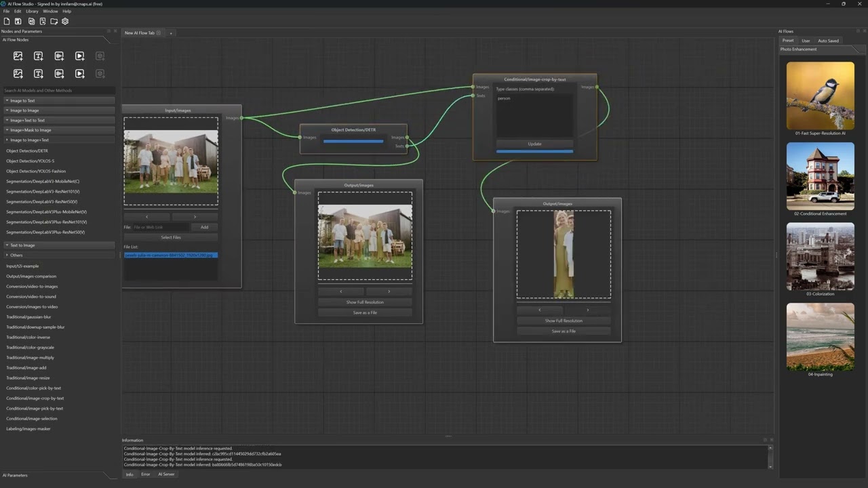Open the Window menu
Screen dimensions: 868x488
click(x=50, y=12)
